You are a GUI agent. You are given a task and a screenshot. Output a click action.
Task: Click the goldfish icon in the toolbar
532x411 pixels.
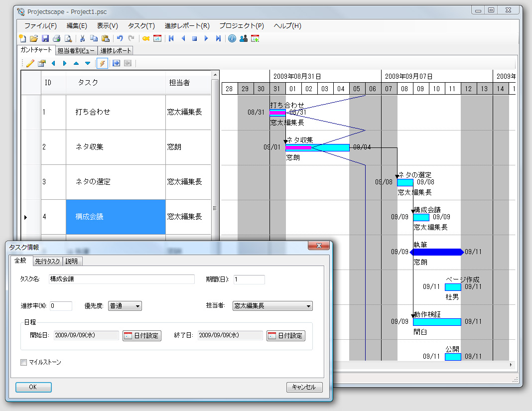tap(145, 38)
